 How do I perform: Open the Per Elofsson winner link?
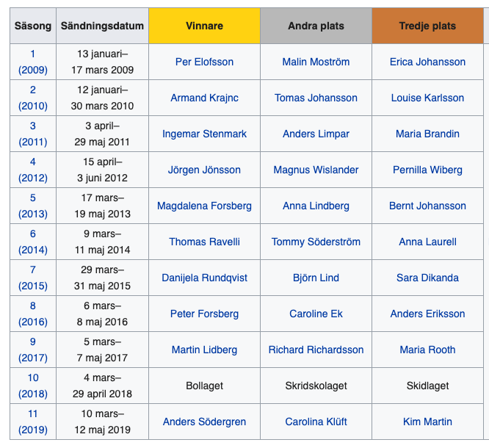pos(204,62)
